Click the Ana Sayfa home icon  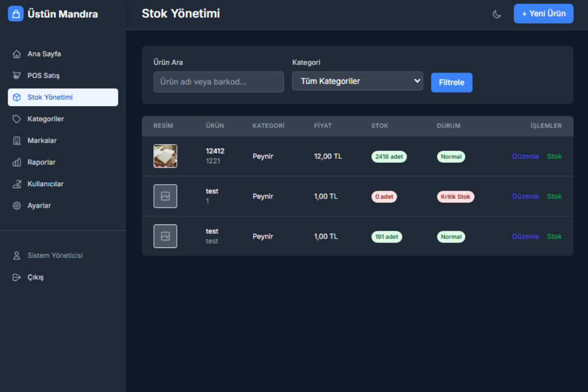tap(17, 54)
